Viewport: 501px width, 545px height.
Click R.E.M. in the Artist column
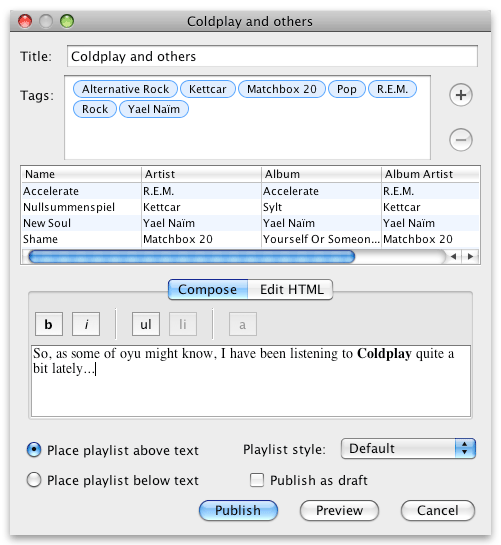[x=201, y=191]
